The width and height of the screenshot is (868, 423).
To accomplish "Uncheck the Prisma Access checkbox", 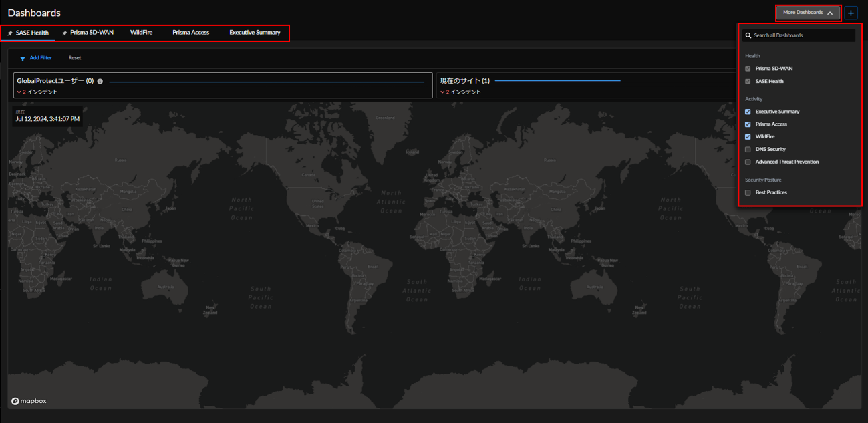I will (748, 124).
